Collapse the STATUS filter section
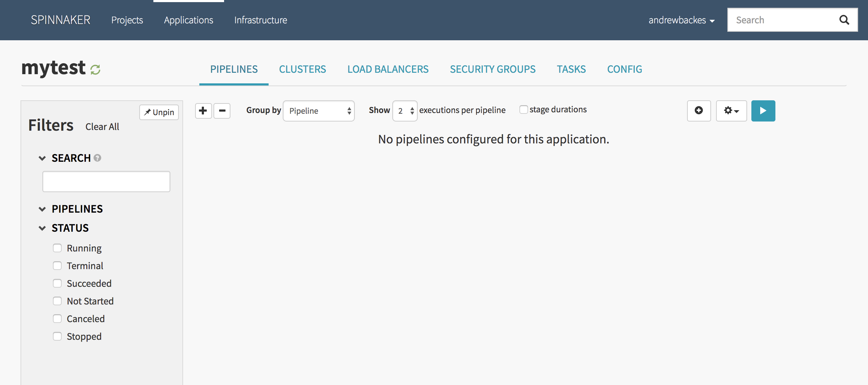 (x=42, y=228)
